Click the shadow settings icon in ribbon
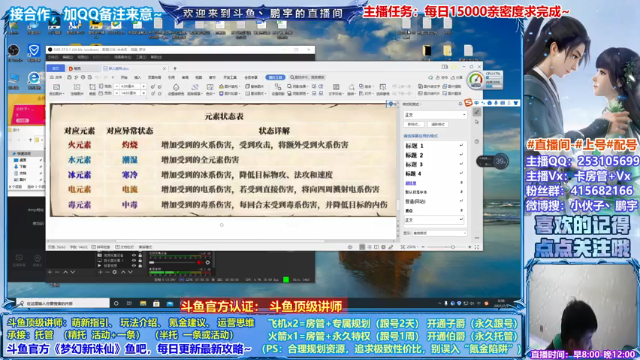Image resolution: width=640 pixels, height=360 pixels. point(278,87)
